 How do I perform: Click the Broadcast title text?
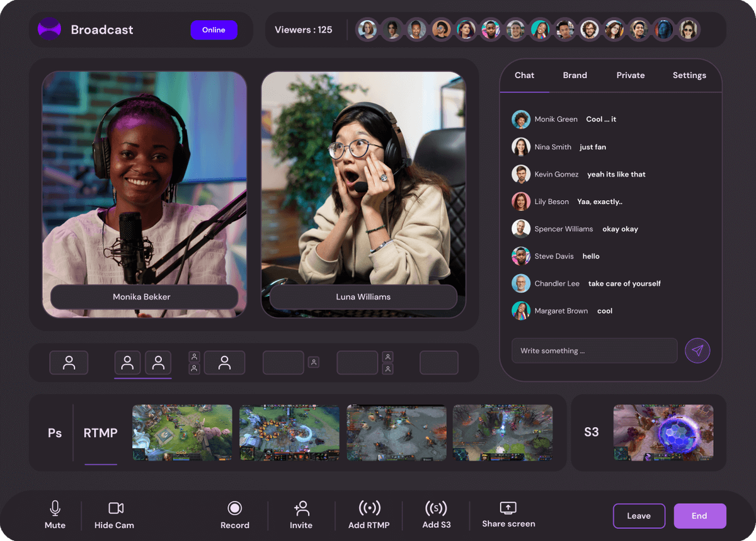coord(102,30)
